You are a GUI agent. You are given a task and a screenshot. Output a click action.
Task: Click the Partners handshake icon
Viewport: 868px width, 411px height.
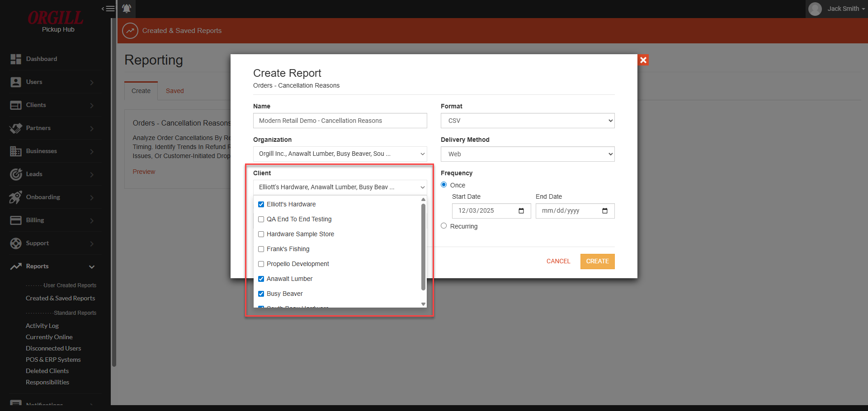(x=16, y=128)
